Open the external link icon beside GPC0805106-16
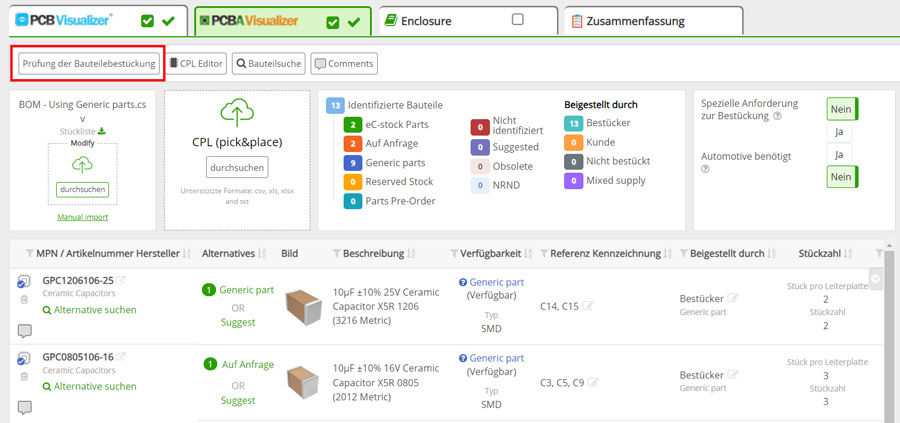Image resolution: width=900 pixels, height=423 pixels. (121, 357)
